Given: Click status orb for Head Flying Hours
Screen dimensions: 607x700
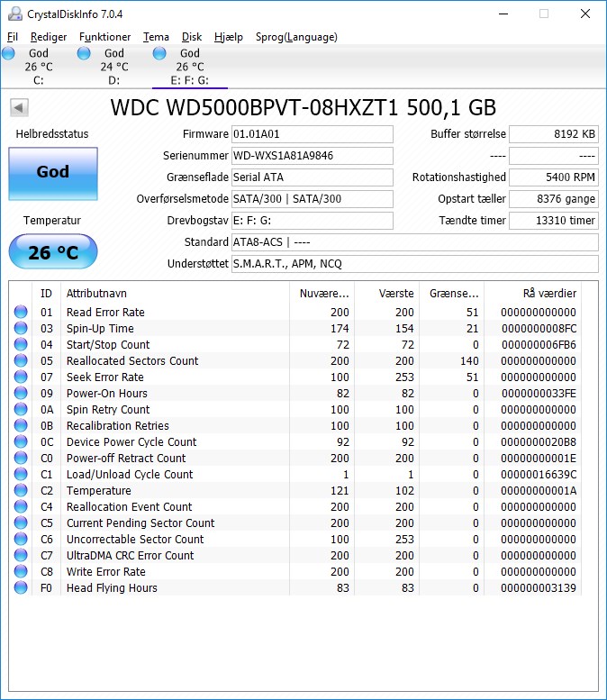Looking at the screenshot, I should point(21,587).
